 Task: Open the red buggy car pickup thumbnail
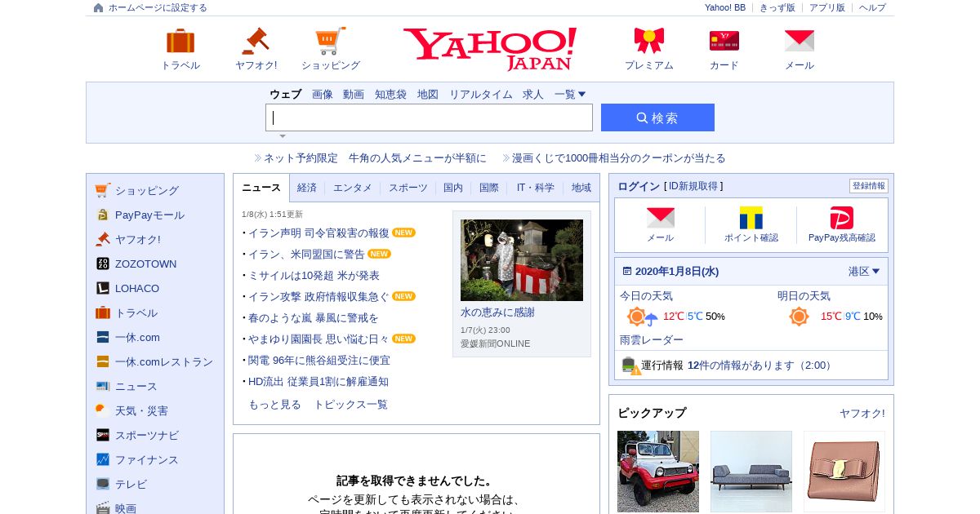click(658, 472)
